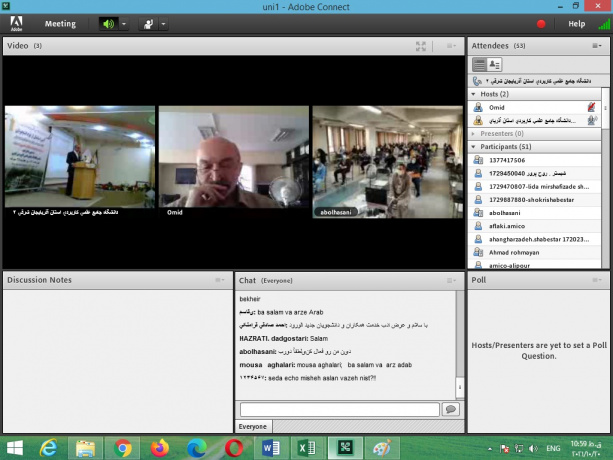This screenshot has width=613, height=460.
Task: Open the status options dropdown arrow
Action: coord(163,23)
